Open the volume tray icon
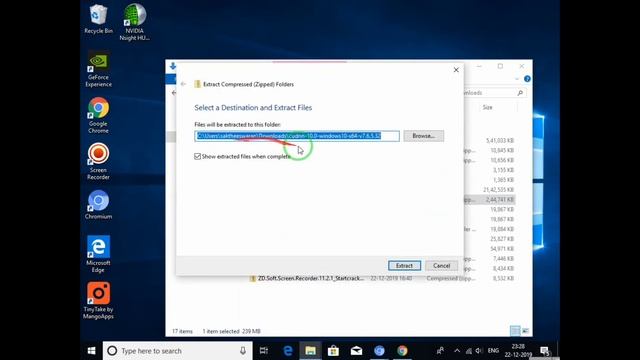640x360 pixels. pos(479,351)
